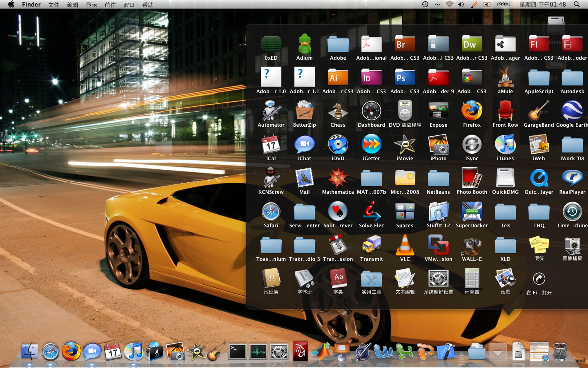Open the 地址簿 address book
The width and height of the screenshot is (588, 368).
(271, 279)
